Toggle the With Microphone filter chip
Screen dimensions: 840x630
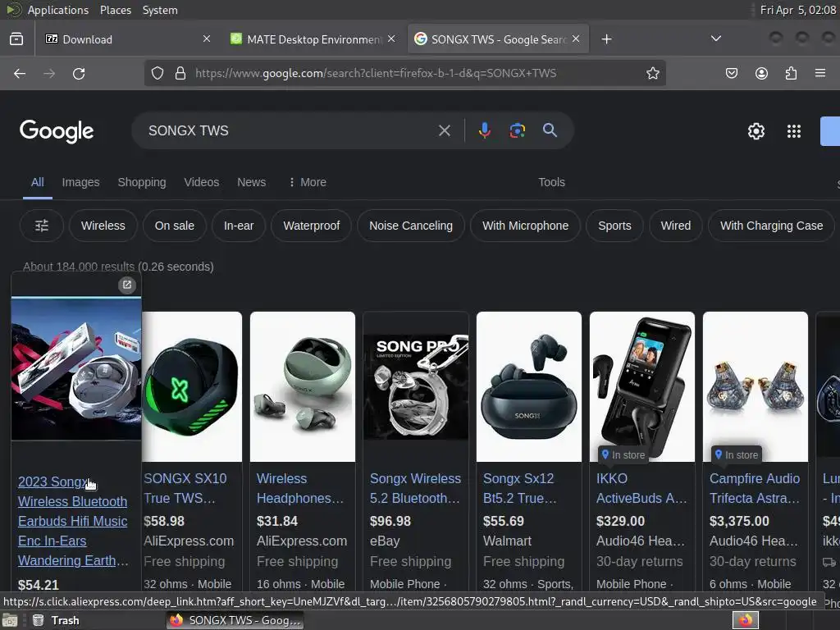[525, 226]
